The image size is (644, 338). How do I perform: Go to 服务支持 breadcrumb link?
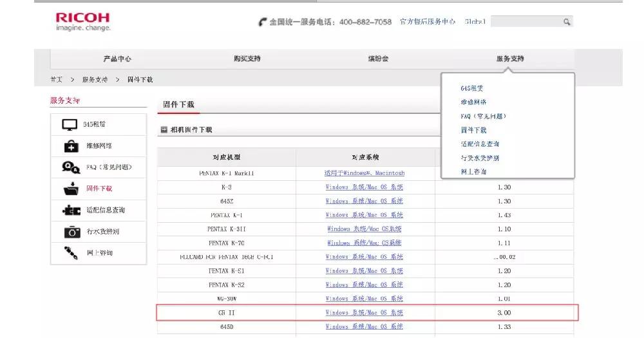95,80
